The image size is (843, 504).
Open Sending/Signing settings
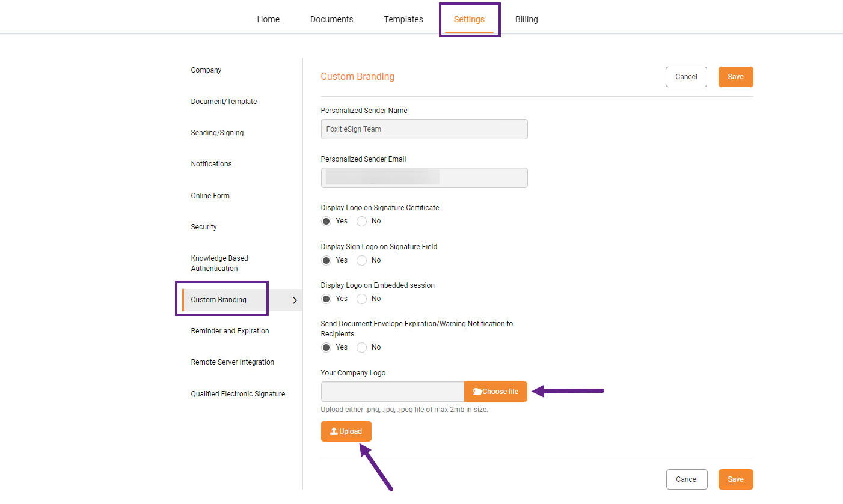[x=217, y=133]
